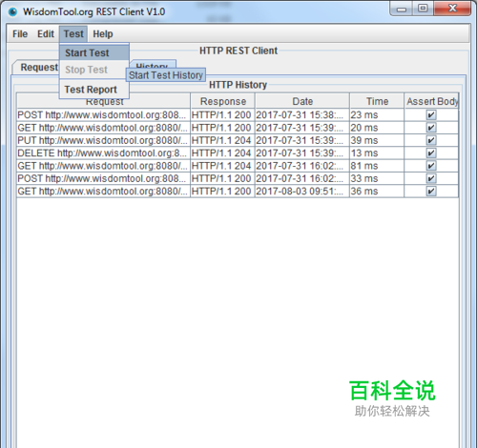This screenshot has width=477, height=448.
Task: Click the WisdomTool app icon in the title bar
Action: pyautogui.click(x=12, y=12)
